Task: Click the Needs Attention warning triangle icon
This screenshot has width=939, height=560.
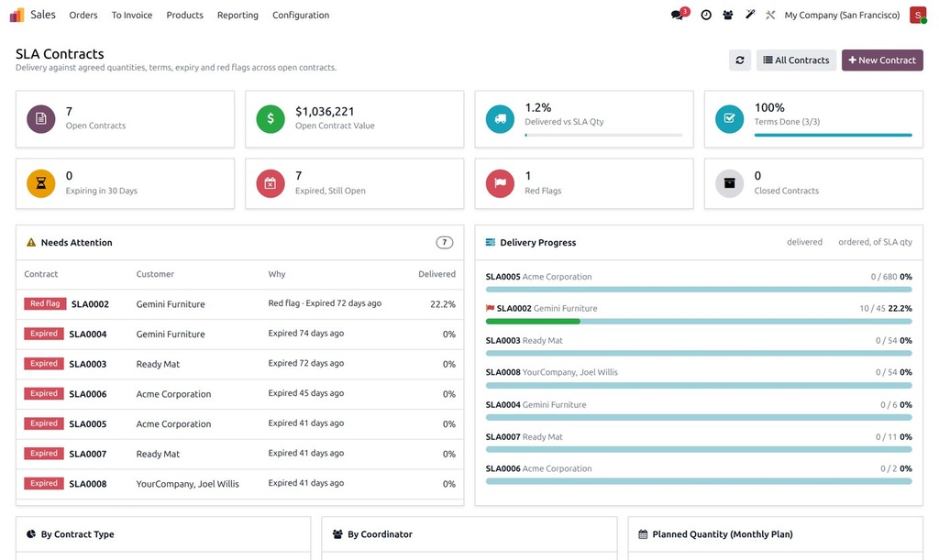Action: (x=31, y=242)
